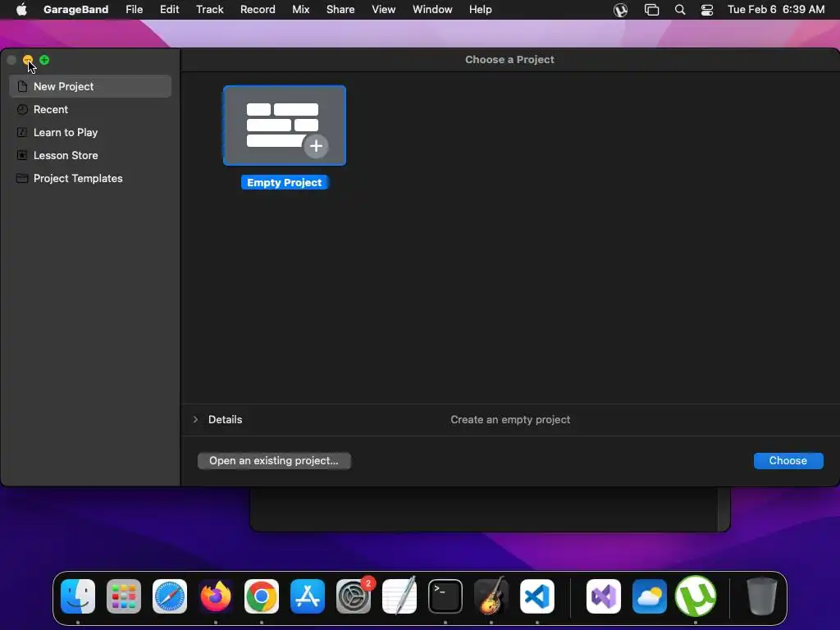The image size is (840, 630).
Task: Click the Details label
Action: [x=225, y=419]
